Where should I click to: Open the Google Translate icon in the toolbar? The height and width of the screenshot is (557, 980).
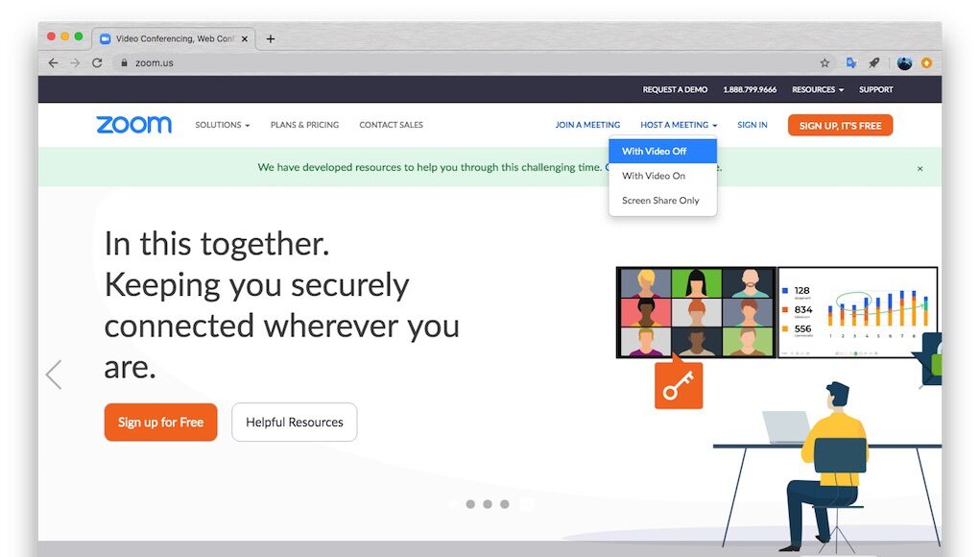pos(850,63)
